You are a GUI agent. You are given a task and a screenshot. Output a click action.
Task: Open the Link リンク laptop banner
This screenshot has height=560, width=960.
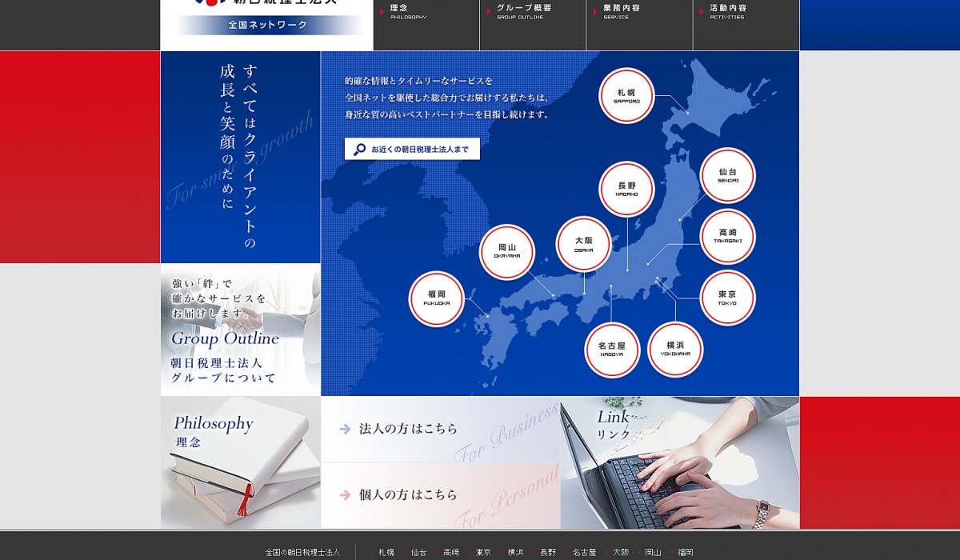[680, 462]
